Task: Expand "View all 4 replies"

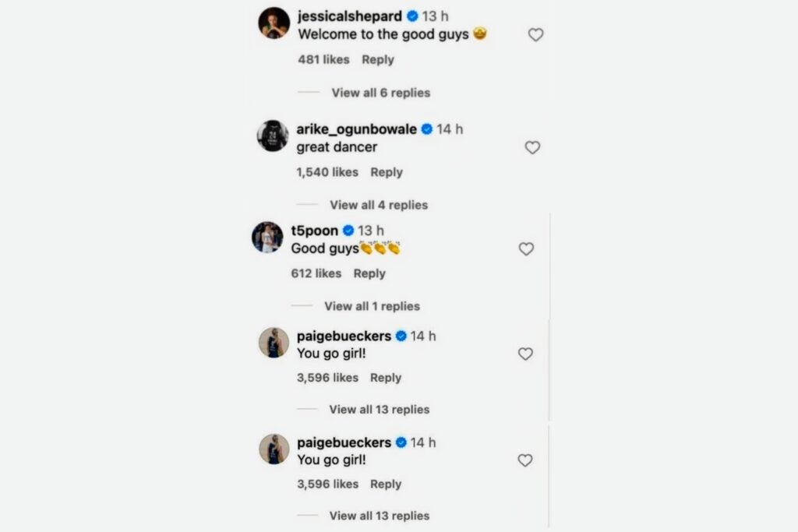Action: [x=379, y=205]
